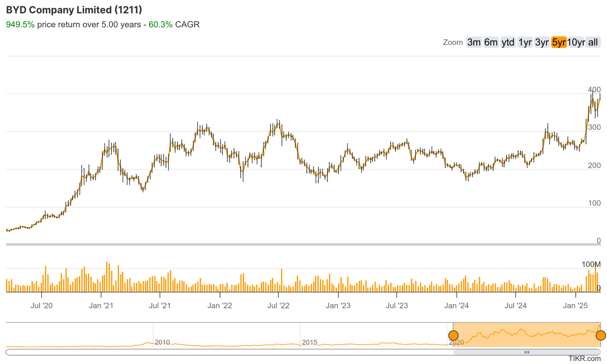Click the empty scrollbar track left side
This screenshot has height=364, width=607.
[x=221, y=352]
